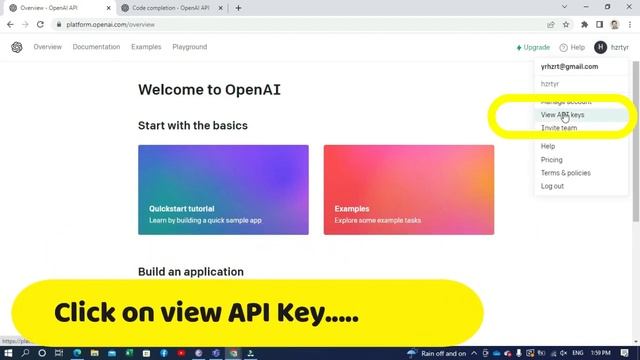Image resolution: width=640 pixels, height=360 pixels.
Task: Toggle the Chrome side panel icon
Action: 600,24
